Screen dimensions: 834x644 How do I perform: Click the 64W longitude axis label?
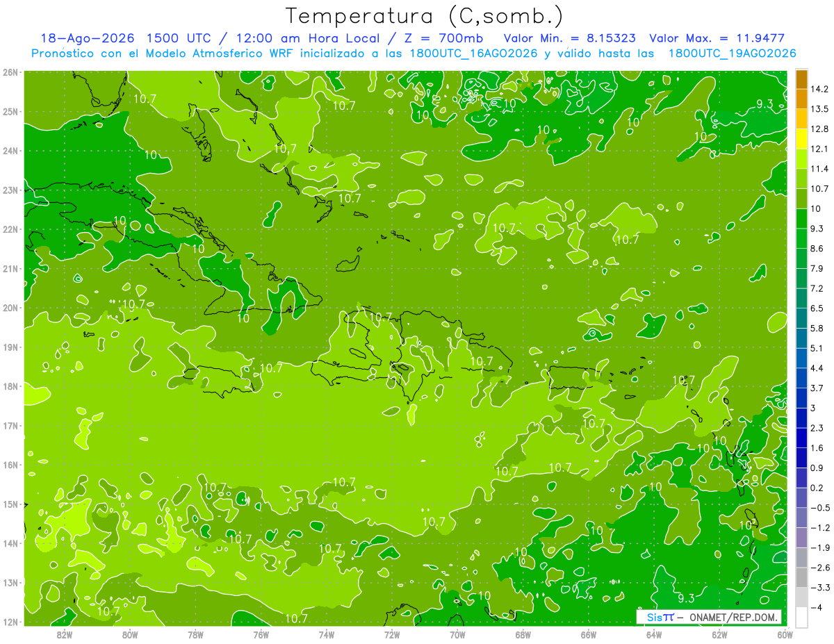[x=654, y=634]
